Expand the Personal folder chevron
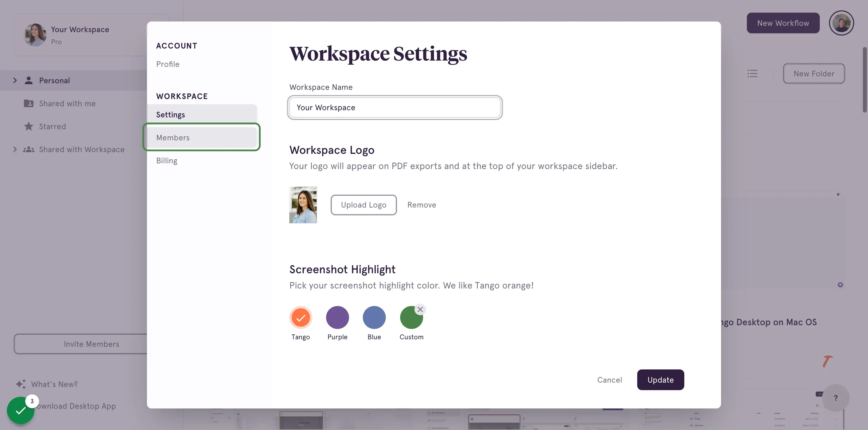This screenshot has height=430, width=868. pos(15,80)
